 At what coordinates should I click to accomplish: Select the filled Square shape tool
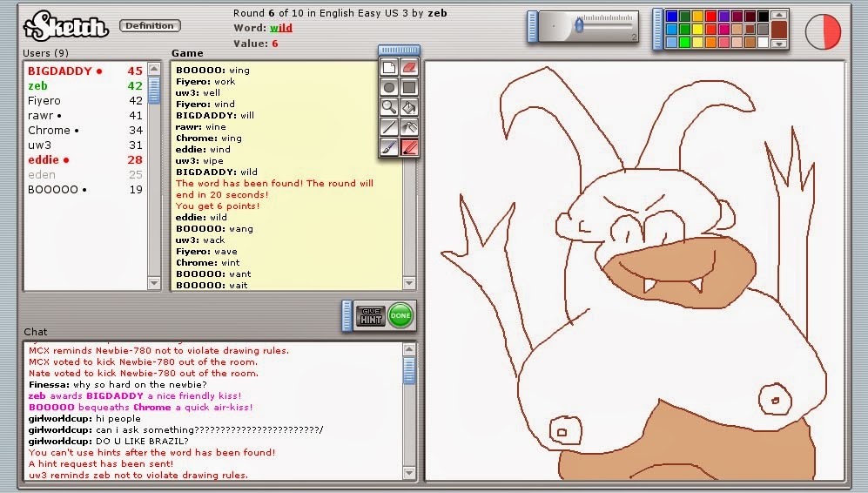409,87
